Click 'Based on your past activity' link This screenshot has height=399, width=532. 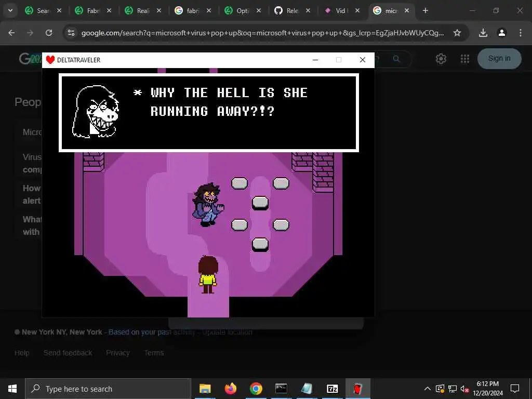pos(152,332)
